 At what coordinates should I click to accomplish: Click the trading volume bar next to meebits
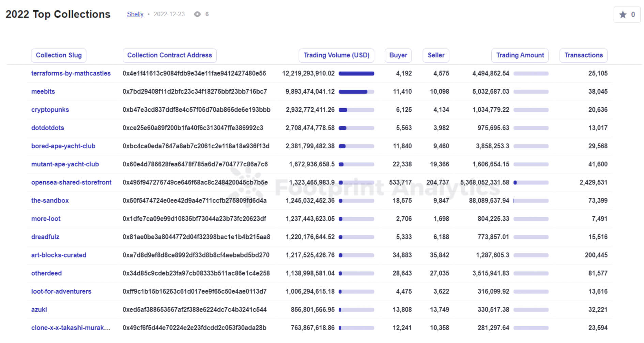(x=356, y=91)
